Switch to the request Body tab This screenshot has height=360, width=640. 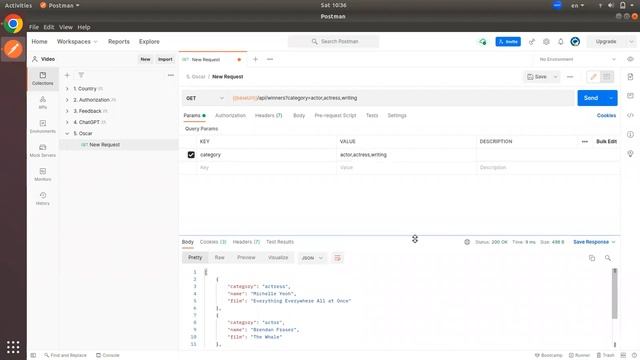coord(299,116)
